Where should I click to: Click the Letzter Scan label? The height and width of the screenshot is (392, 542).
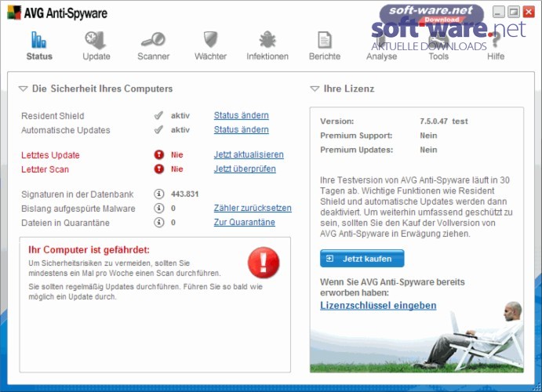(45, 169)
